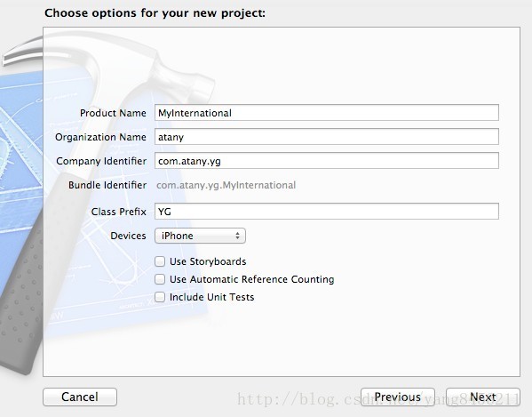Enable the Use Storyboards checkbox
The height and width of the screenshot is (417, 532).
tap(160, 261)
